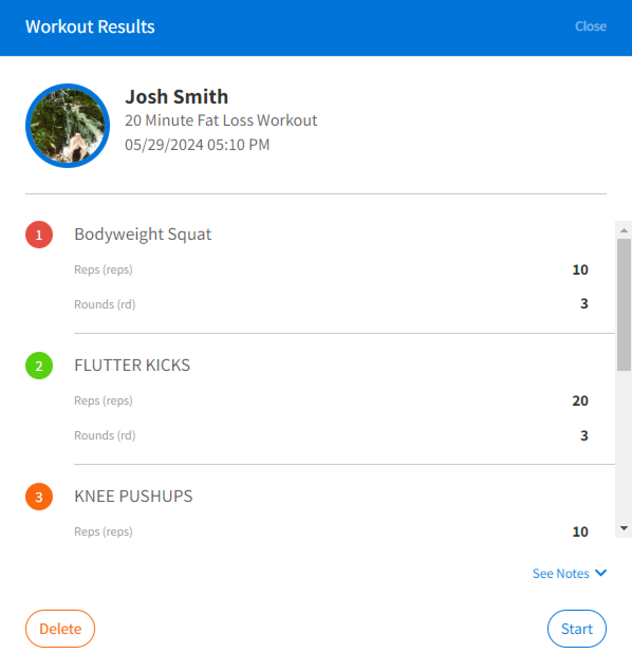Click Flutter Kicks reps value 20
The height and width of the screenshot is (672, 632).
580,401
